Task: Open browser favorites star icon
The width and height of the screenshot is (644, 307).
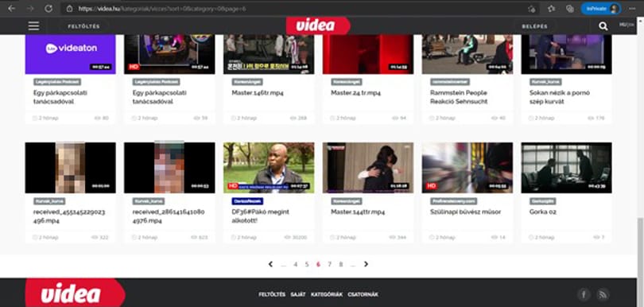Action: point(551,9)
